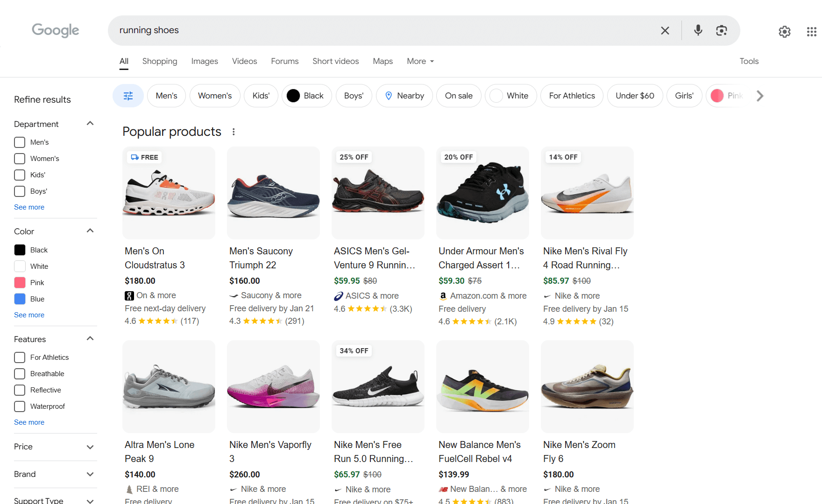Collapse the Department section
The width and height of the screenshot is (822, 504).
coord(90,123)
